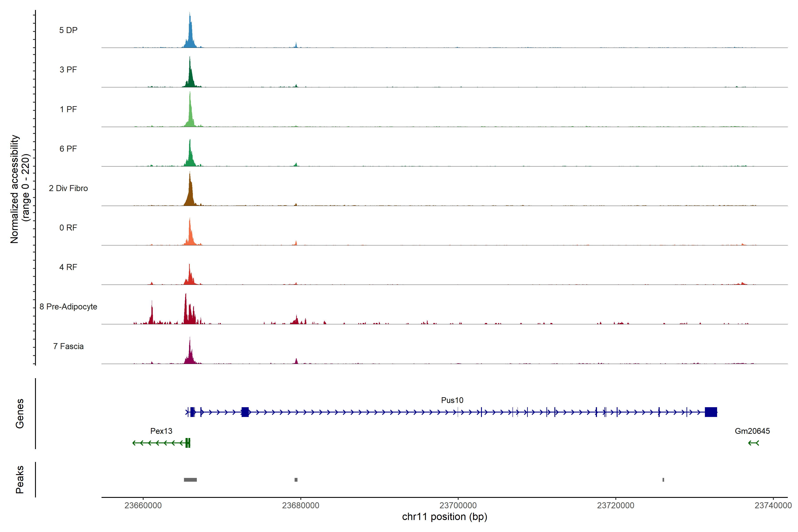Viewport: 798px width, 532px height.
Task: Click the rightmost thin gray peak marker
Action: point(663,479)
